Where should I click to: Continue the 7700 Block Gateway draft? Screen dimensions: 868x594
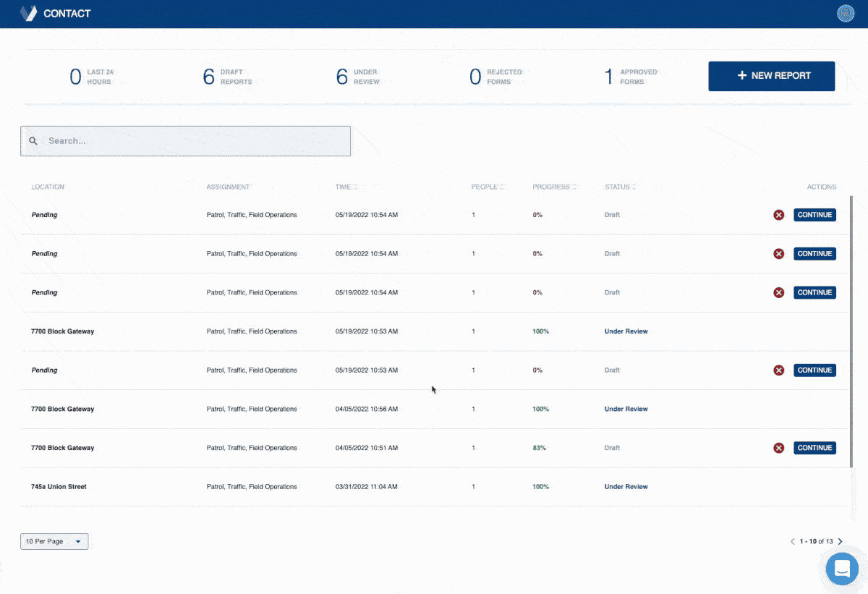pyautogui.click(x=814, y=448)
